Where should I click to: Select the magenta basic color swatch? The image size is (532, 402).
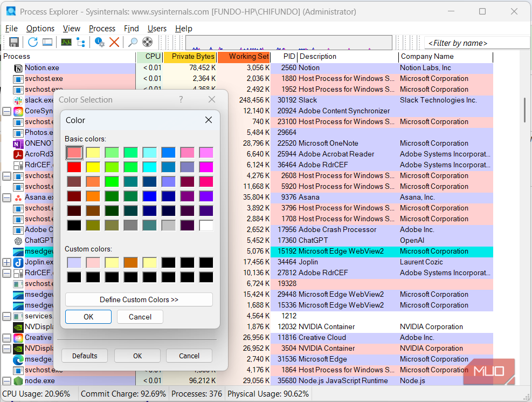pyautogui.click(x=206, y=167)
